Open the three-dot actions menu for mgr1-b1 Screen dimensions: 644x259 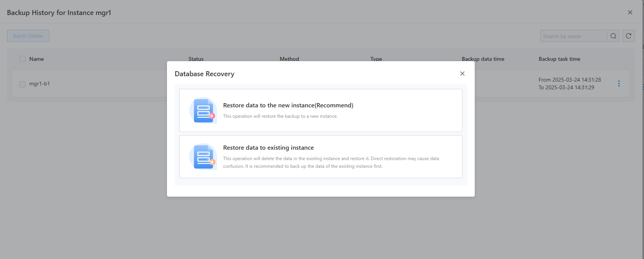coord(619,84)
